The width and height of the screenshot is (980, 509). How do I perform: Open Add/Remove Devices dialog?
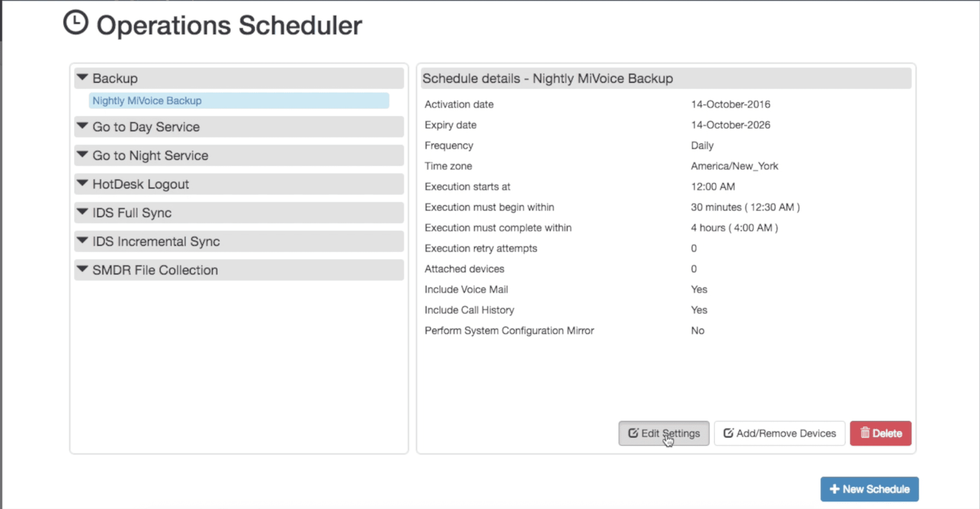click(779, 433)
